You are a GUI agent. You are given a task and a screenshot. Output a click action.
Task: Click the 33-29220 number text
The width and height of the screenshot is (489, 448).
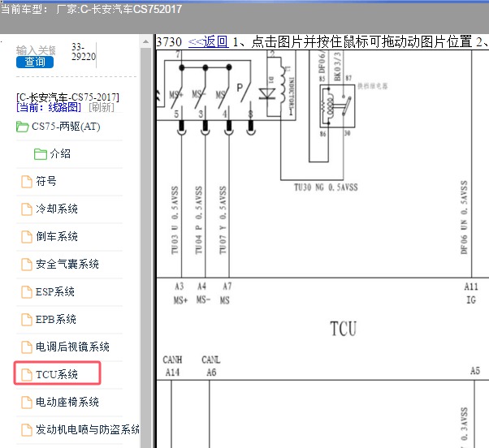tap(84, 52)
